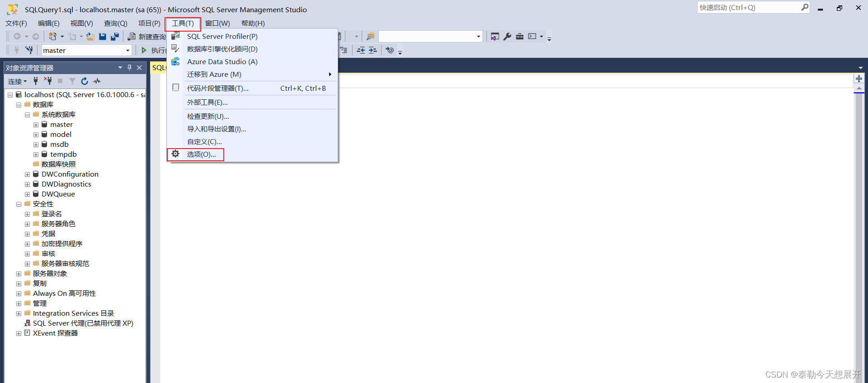Open the Object Explorer window position dropdown arrow
Screen dimensions: 868x383
[x=120, y=68]
